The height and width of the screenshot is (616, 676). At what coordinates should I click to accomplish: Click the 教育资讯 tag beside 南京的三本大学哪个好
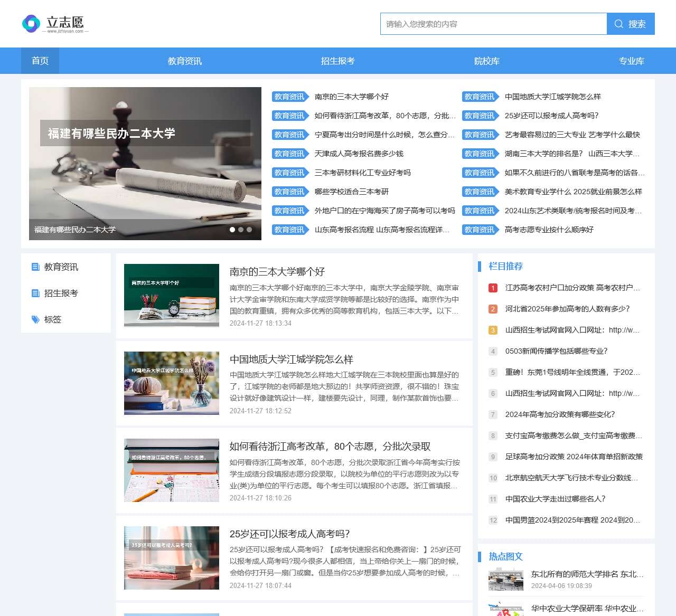[x=289, y=97]
